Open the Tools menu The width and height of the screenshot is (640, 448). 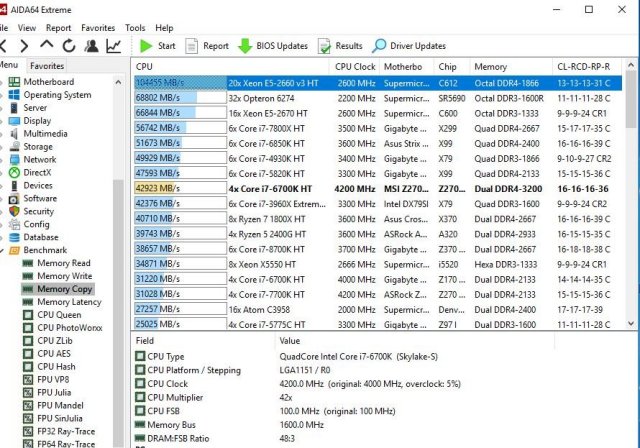tap(135, 28)
